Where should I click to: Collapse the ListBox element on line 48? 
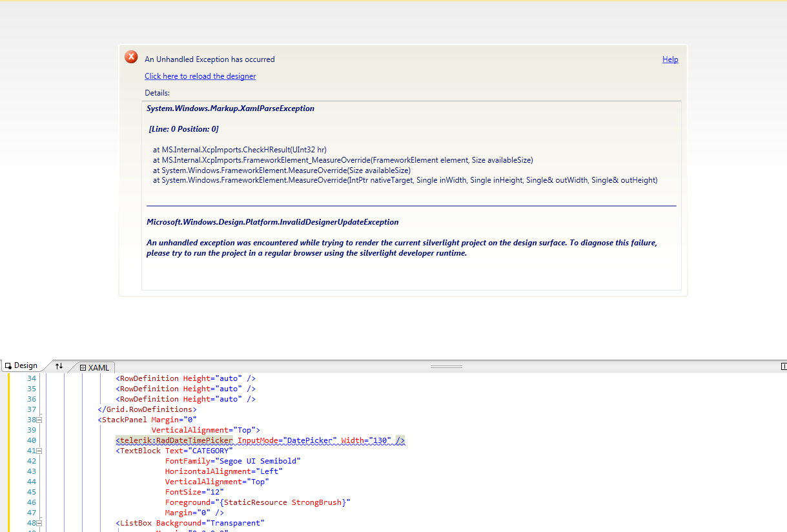coord(39,523)
